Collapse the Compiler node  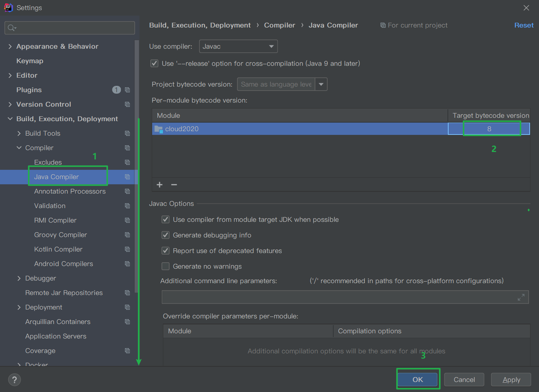19,148
